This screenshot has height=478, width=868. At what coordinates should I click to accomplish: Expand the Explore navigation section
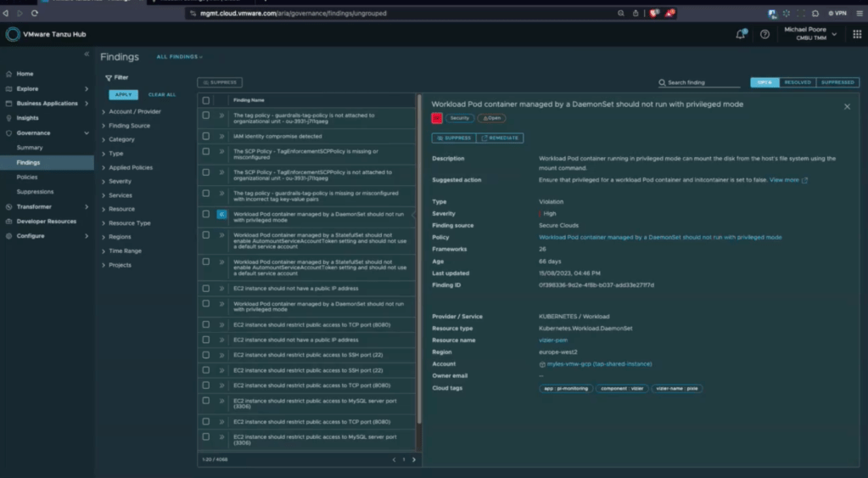pyautogui.click(x=86, y=88)
